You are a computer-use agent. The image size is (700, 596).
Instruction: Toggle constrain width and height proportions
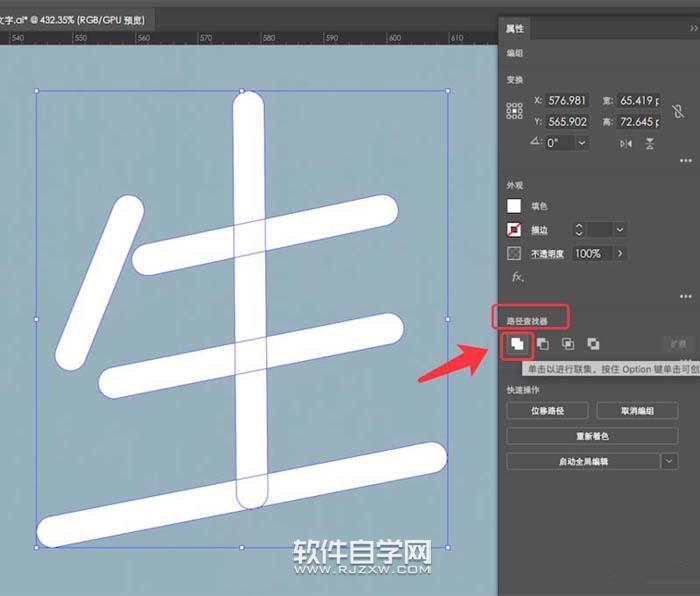tap(678, 111)
